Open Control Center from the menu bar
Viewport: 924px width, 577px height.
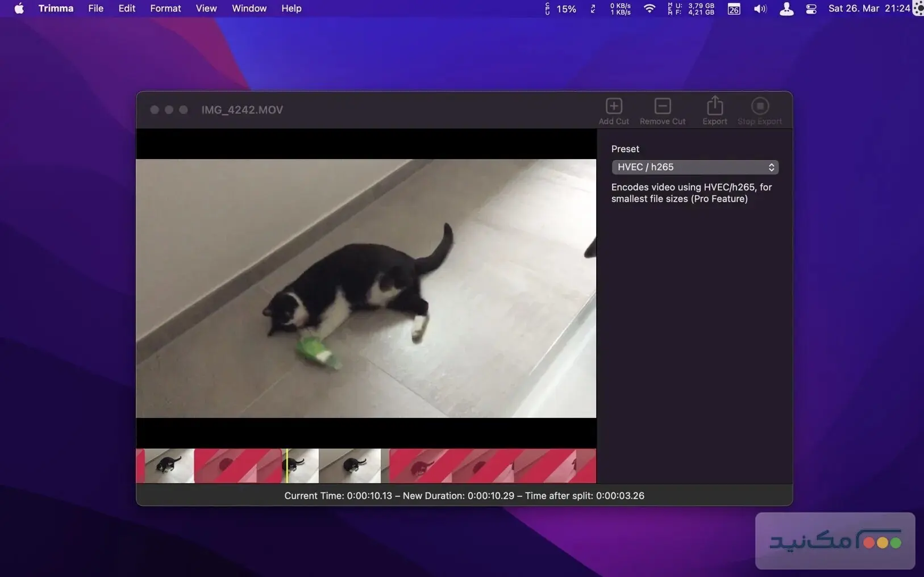(x=811, y=9)
